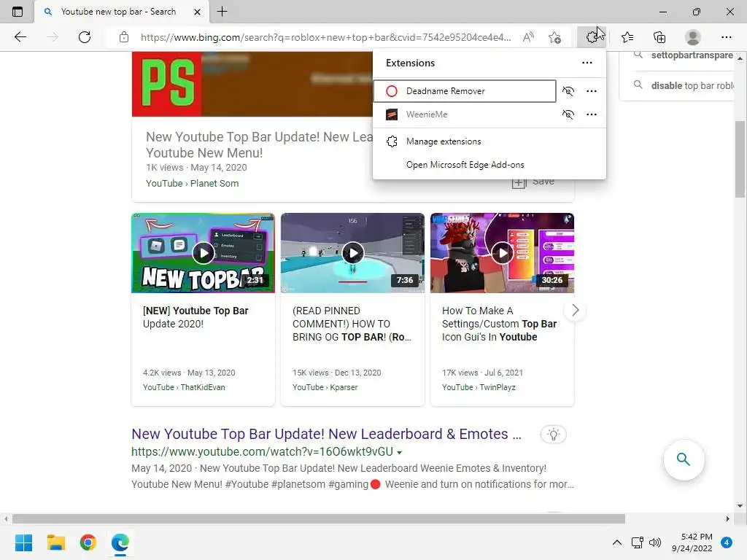This screenshot has height=560, width=747.
Task: Show WeenieMe in toolbar
Action: pyautogui.click(x=568, y=114)
